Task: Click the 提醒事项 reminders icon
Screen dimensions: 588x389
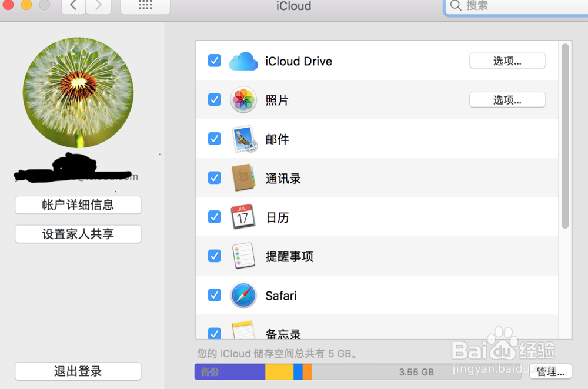Action: point(243,256)
